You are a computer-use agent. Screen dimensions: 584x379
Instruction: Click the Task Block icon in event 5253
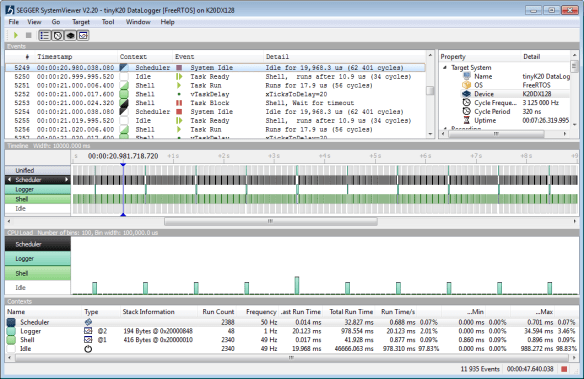(x=179, y=103)
